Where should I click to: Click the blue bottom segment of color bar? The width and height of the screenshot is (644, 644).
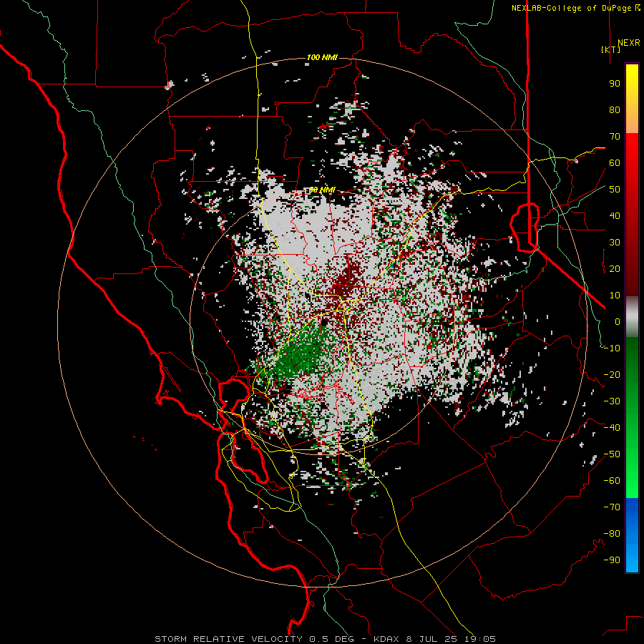[632, 535]
